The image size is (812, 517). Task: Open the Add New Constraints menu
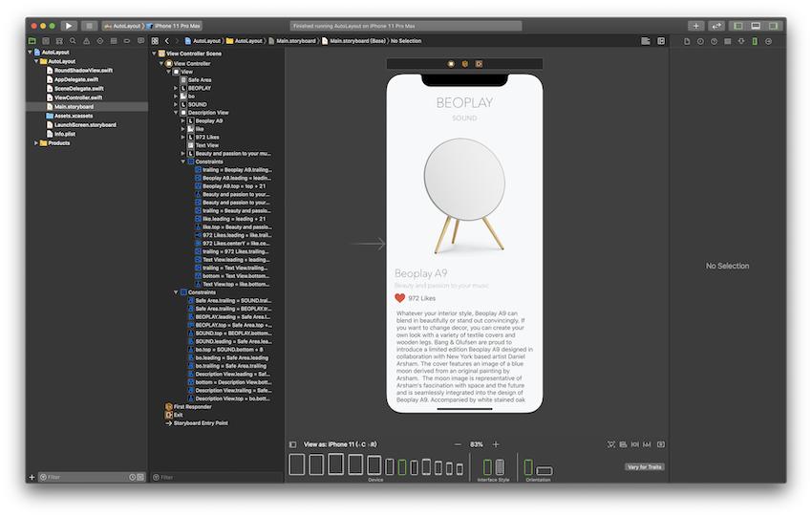click(x=635, y=444)
